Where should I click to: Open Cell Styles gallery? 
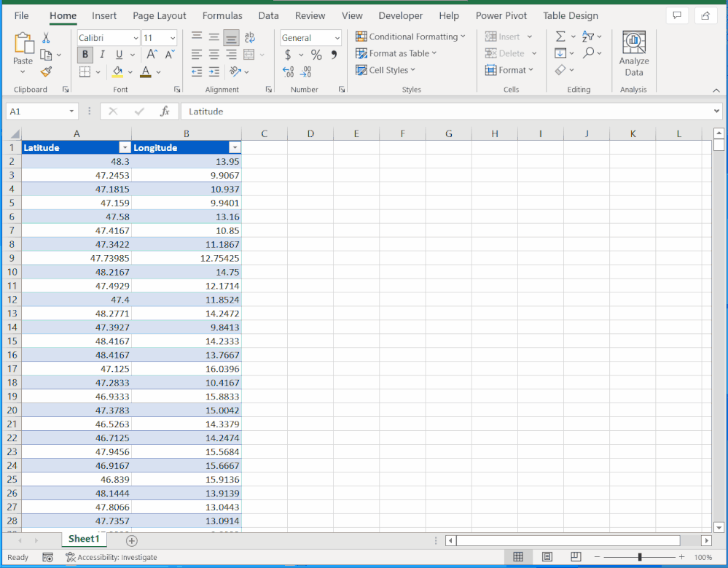[385, 70]
